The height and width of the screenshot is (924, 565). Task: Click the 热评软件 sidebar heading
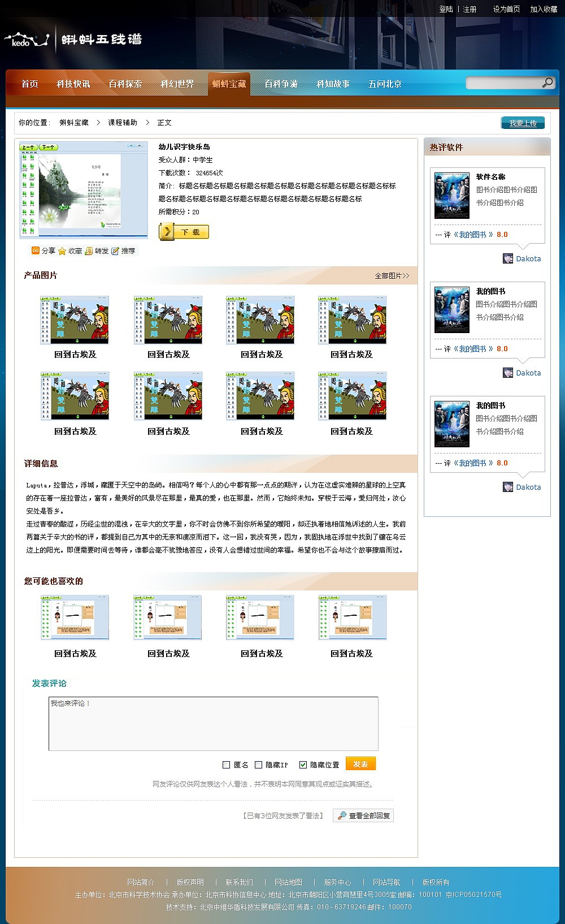[446, 147]
